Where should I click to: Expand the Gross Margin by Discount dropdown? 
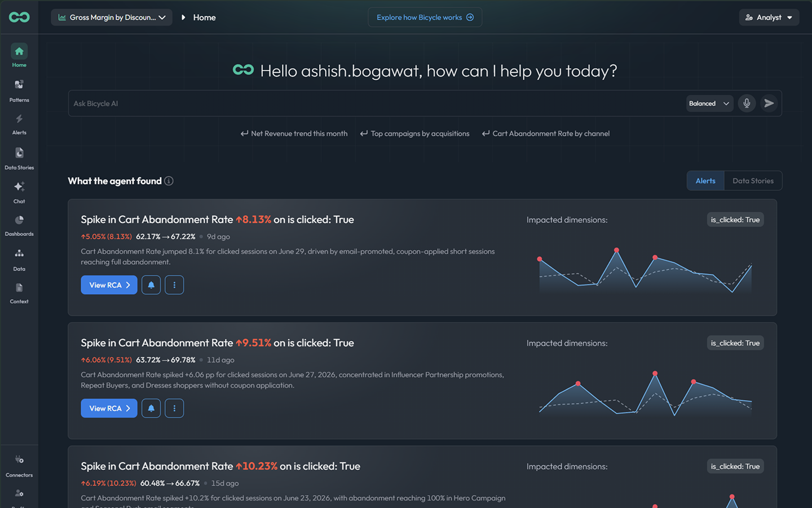tap(112, 17)
